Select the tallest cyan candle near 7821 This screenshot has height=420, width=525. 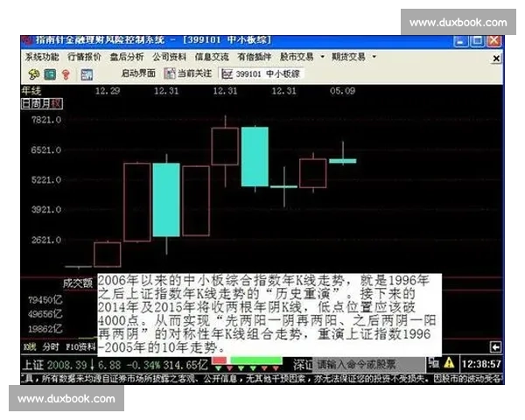pyautogui.click(x=255, y=157)
